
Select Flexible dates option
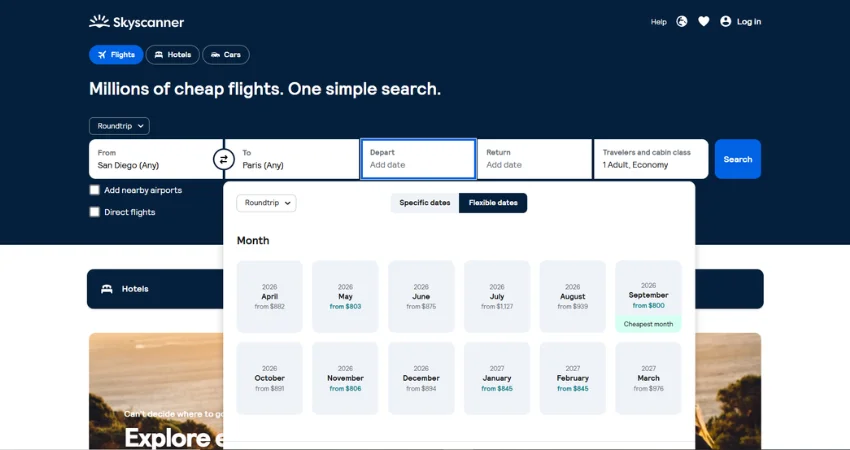pos(493,203)
